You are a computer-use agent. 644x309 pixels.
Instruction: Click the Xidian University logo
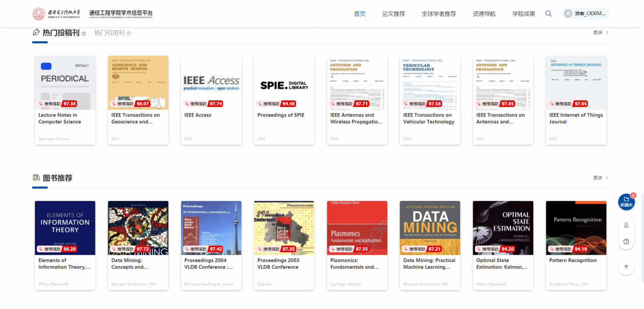tap(56, 14)
